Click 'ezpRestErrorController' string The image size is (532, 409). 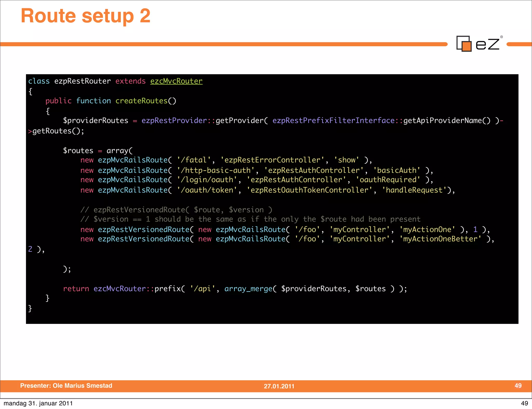[x=272, y=160]
